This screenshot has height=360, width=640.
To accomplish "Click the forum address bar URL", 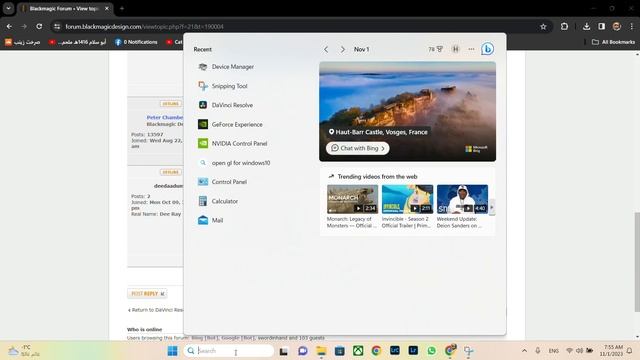I will (144, 27).
